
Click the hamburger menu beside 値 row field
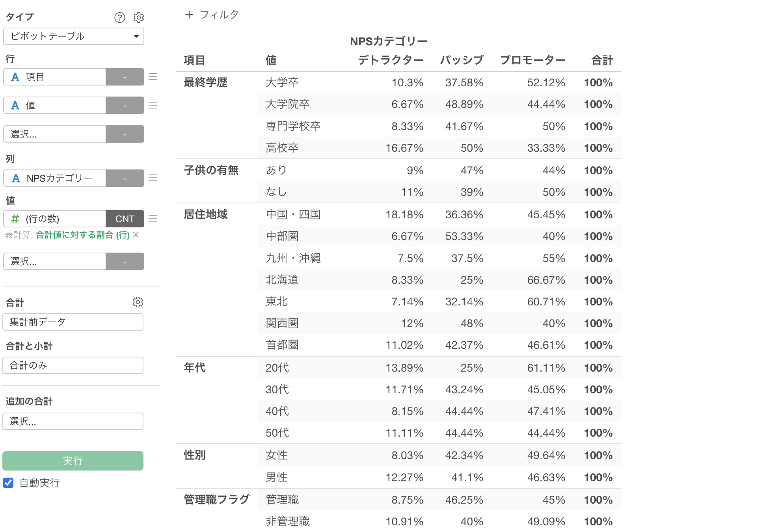pyautogui.click(x=153, y=105)
